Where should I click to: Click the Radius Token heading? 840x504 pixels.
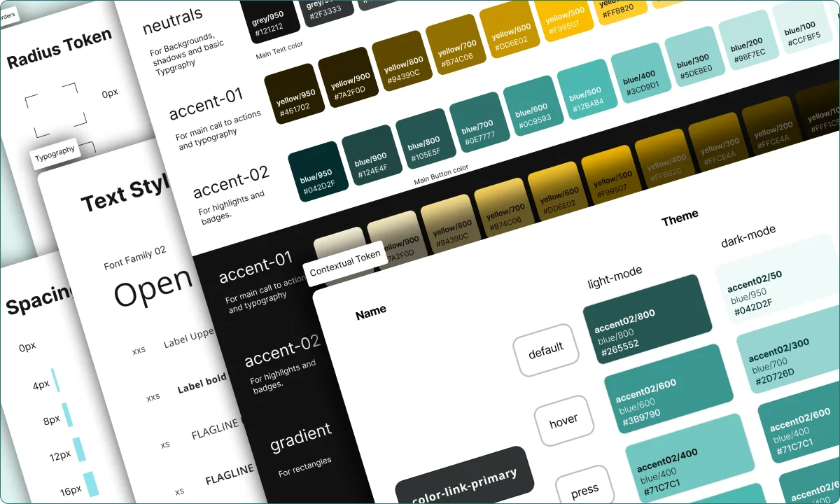pos(59,48)
